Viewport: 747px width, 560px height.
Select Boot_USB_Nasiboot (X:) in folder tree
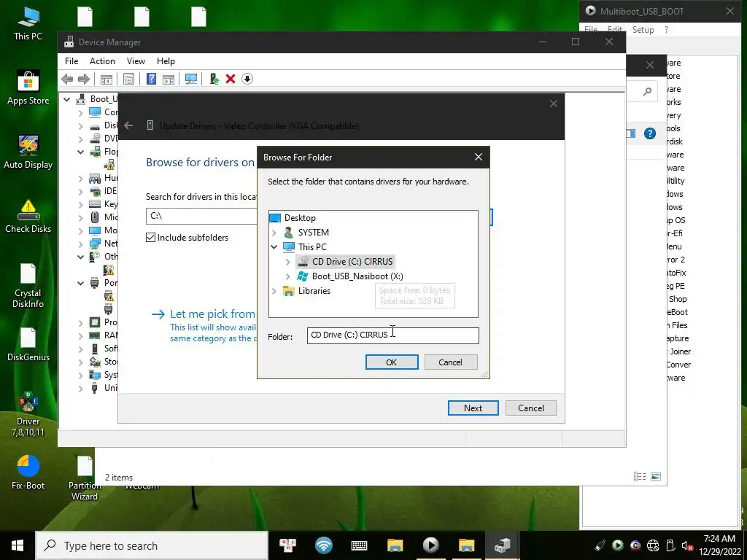point(357,276)
